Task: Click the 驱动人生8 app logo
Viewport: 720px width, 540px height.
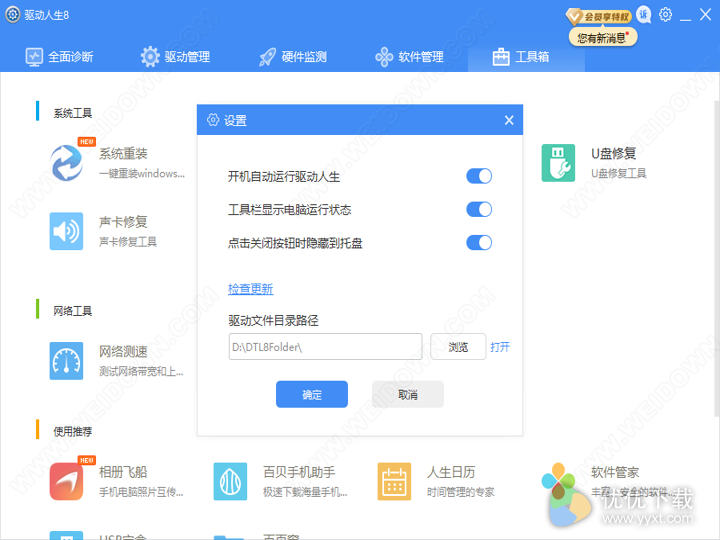Action: pyautogui.click(x=12, y=15)
